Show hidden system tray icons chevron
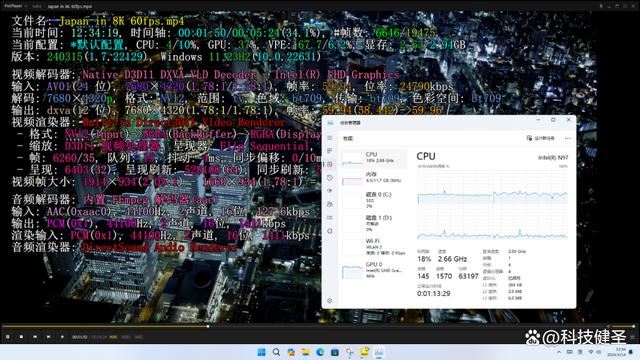Viewport: 640px width, 360px height. coord(559,352)
